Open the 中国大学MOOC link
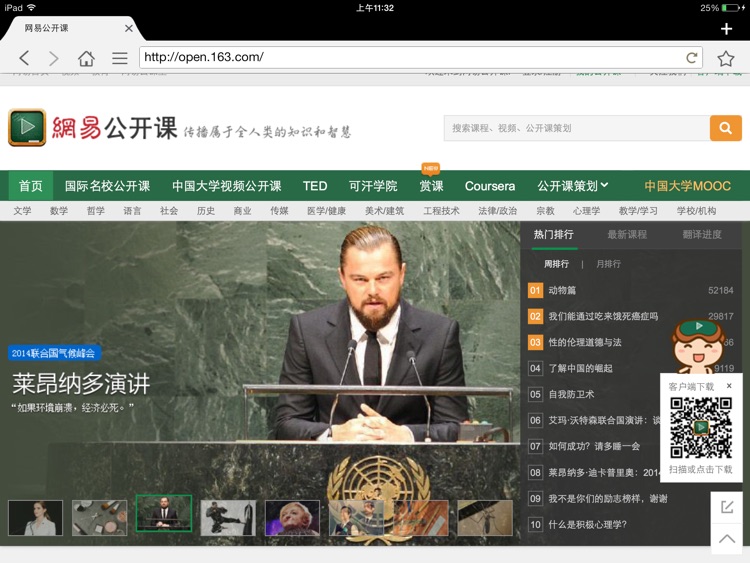750x563 pixels. point(687,186)
